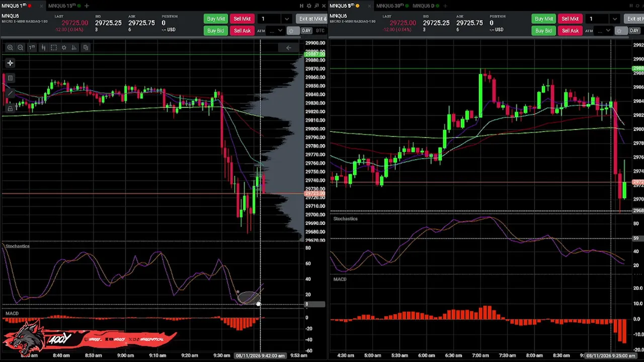The width and height of the screenshot is (644, 362).
Task: Zoom in on the left chart
Action: [x=10, y=47]
